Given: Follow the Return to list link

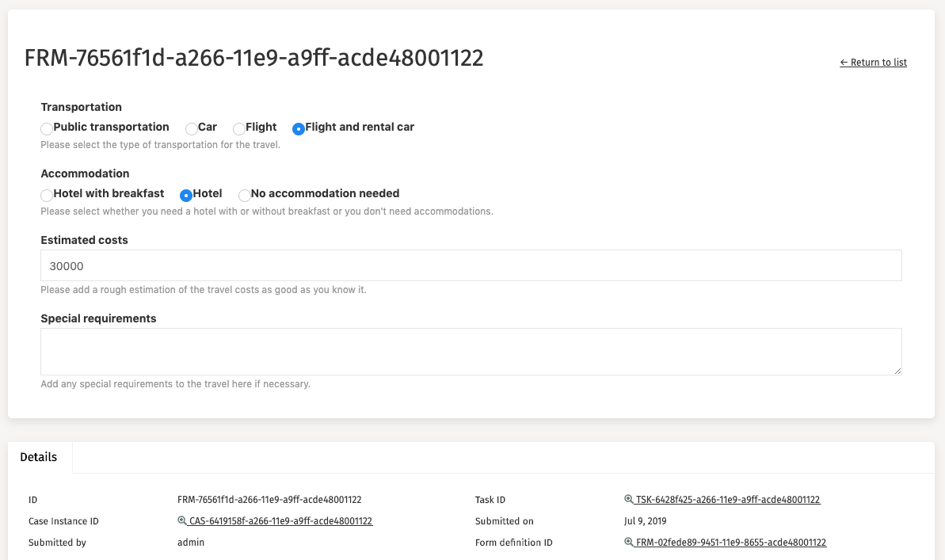Looking at the screenshot, I should (873, 63).
